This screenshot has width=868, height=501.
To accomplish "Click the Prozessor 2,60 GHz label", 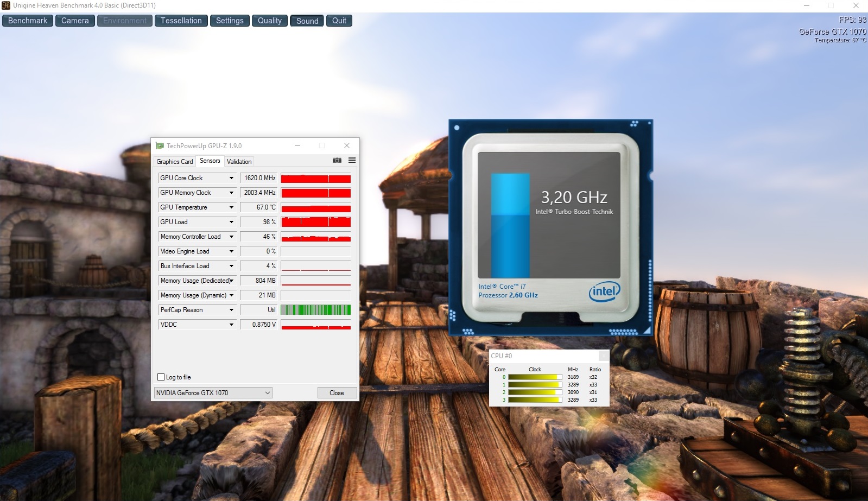I will pos(508,295).
